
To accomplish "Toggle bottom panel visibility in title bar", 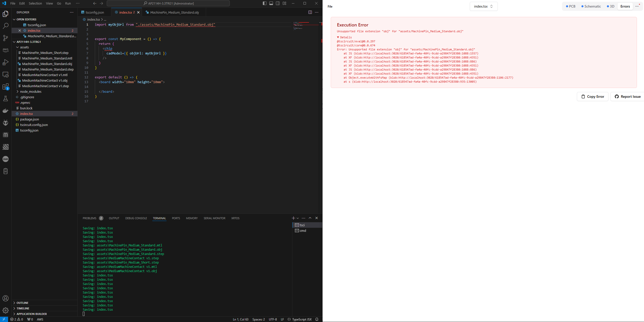I will click(271, 3).
